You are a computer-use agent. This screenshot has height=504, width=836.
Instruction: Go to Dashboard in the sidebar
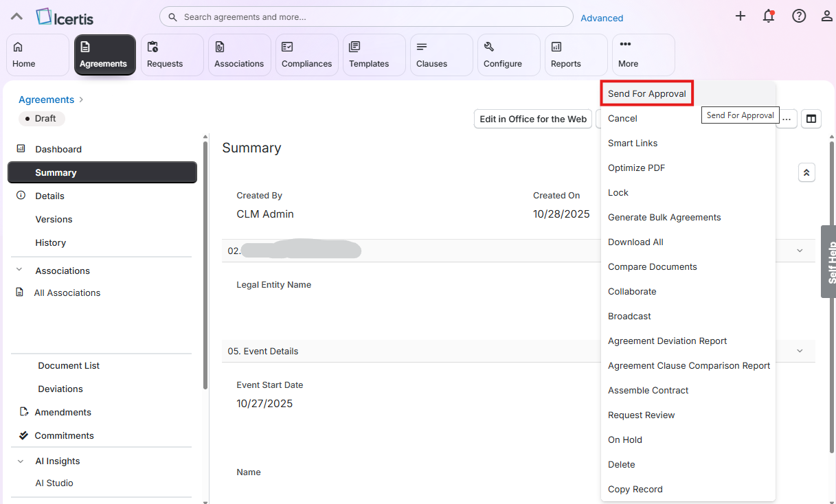[58, 149]
